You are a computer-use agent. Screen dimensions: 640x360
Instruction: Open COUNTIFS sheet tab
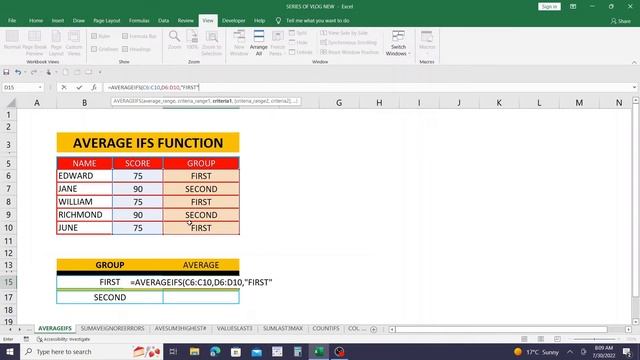(x=326, y=329)
